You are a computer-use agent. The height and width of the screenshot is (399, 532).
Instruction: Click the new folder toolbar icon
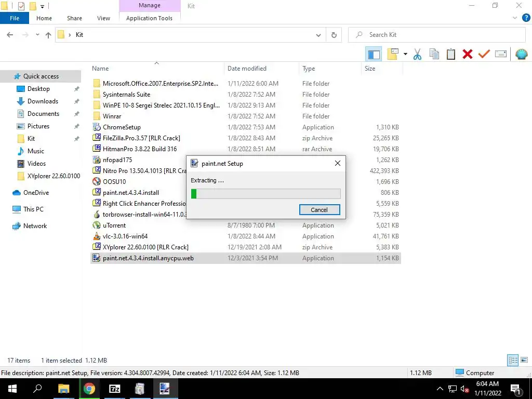tap(393, 54)
